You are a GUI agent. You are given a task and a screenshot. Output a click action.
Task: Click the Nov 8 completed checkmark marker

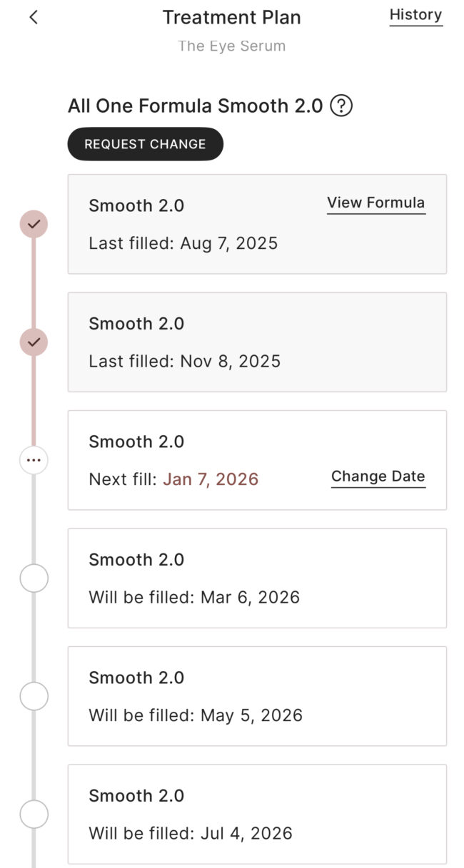(34, 342)
